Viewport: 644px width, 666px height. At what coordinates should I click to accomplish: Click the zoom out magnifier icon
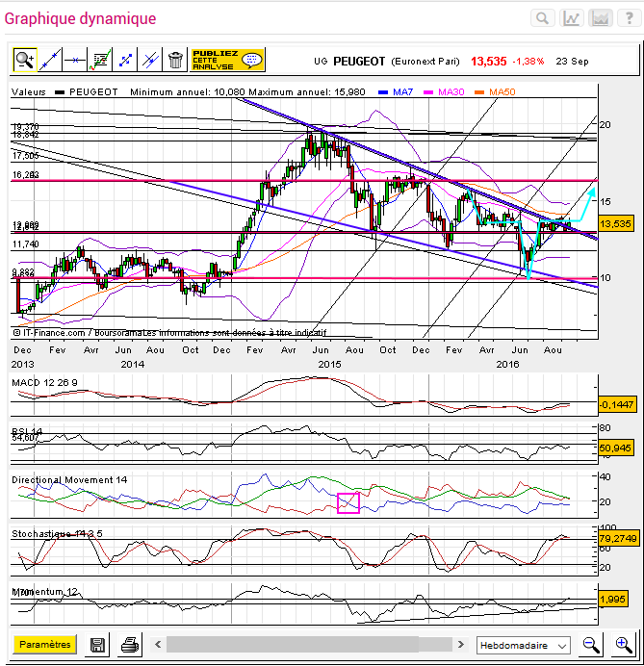coord(591,645)
